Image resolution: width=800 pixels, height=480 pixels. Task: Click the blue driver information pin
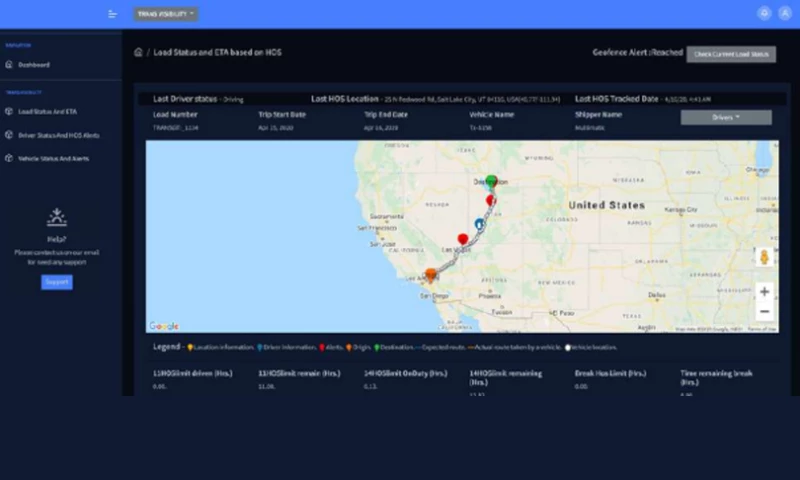click(x=479, y=224)
